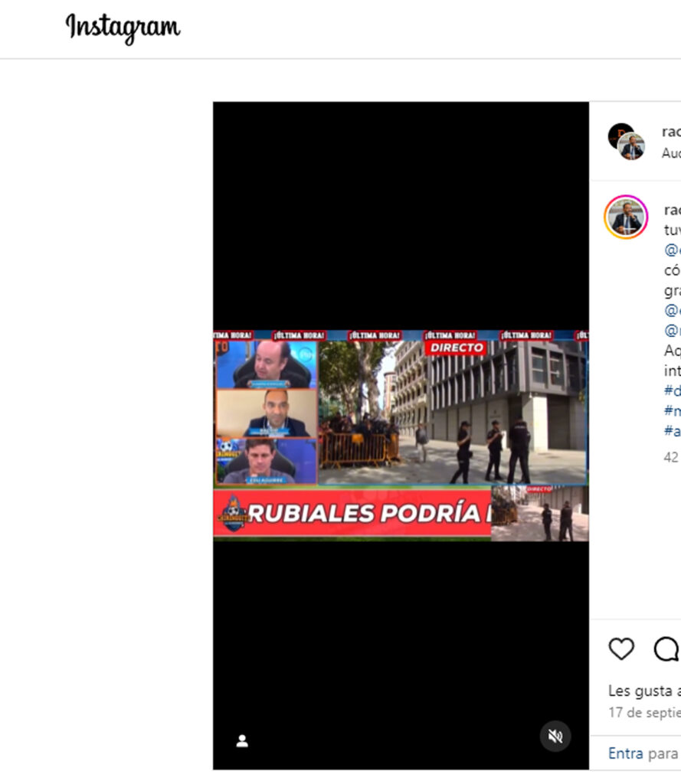Open third hashtag in the caption
This screenshot has width=681, height=784.
[673, 431]
